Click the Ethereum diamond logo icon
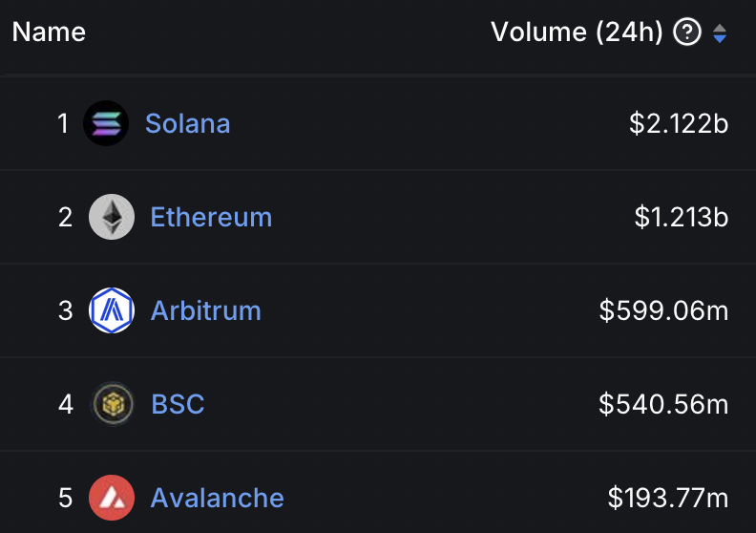The height and width of the screenshot is (533, 756). [x=112, y=217]
